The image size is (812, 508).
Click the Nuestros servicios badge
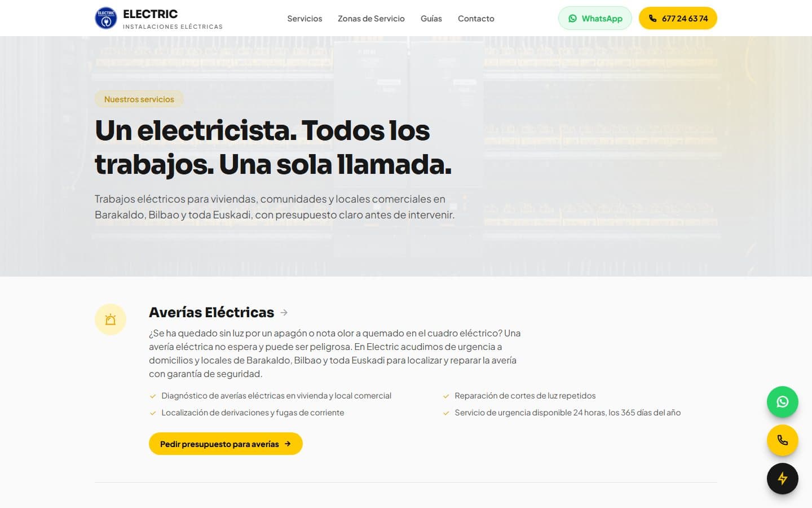pyautogui.click(x=139, y=99)
